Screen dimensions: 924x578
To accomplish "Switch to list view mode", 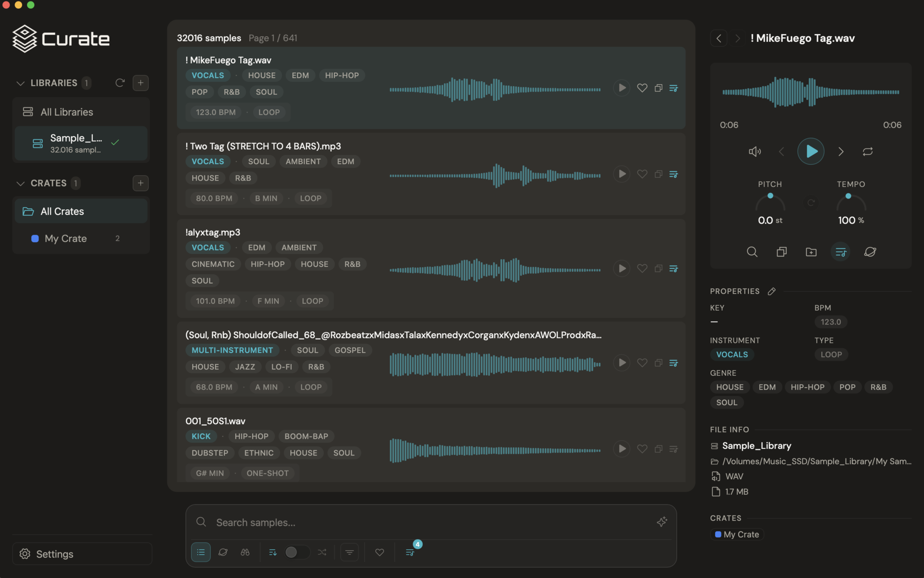I will coord(201,552).
